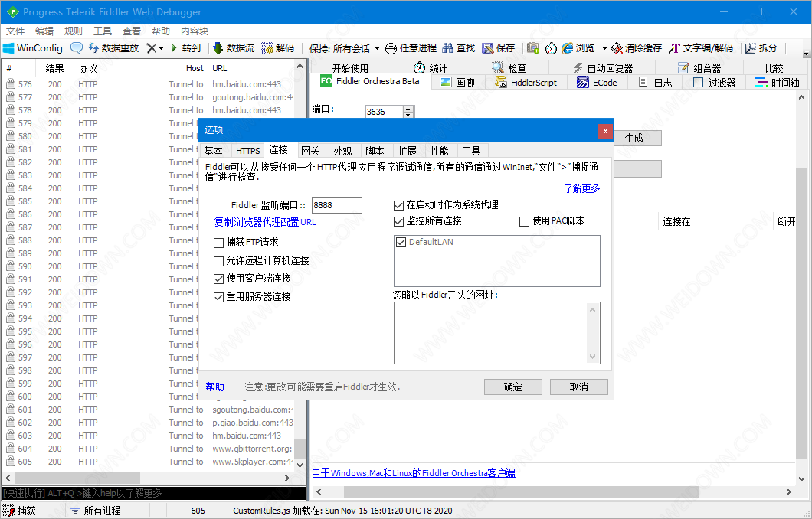Viewport: 812px width, 519px height.
Task: Click the camera screenshot icon in toolbar
Action: (533, 48)
